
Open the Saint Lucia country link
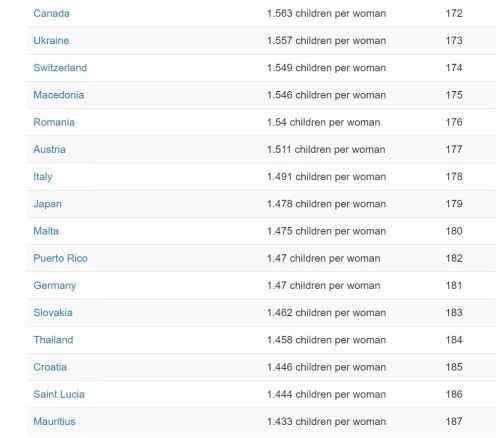click(x=59, y=394)
